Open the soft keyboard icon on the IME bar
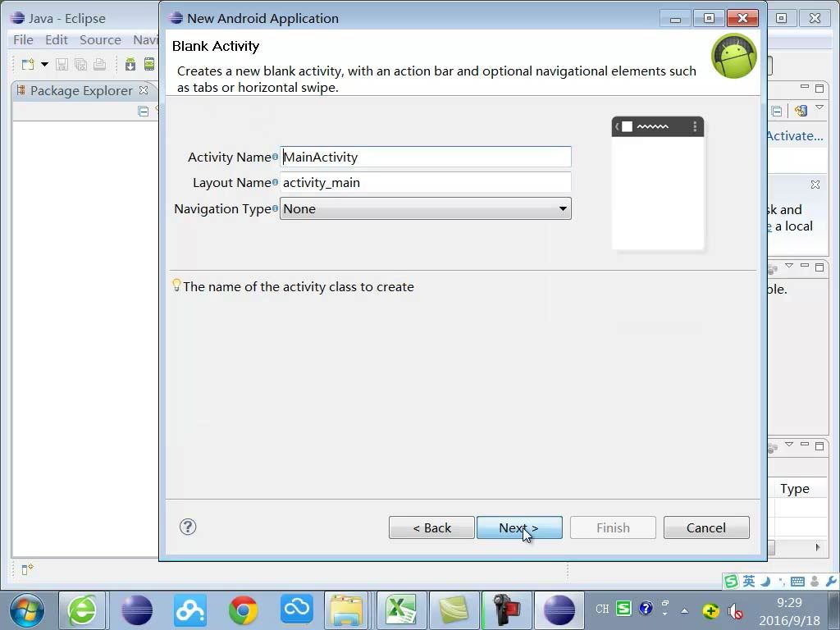Image resolution: width=840 pixels, height=630 pixels. 797,582
